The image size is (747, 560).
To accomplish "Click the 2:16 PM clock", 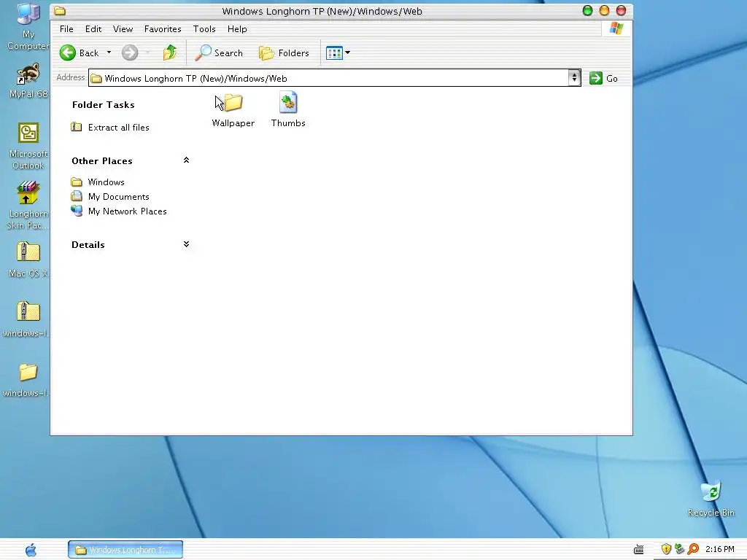I will (720, 549).
